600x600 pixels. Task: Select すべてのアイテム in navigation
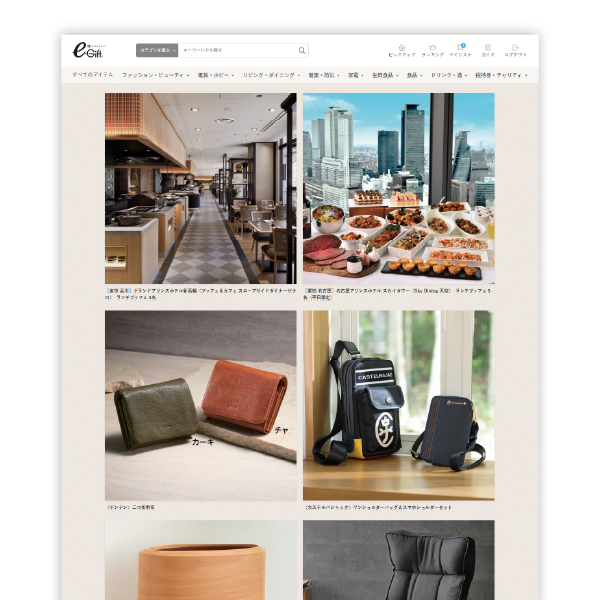pos(92,75)
